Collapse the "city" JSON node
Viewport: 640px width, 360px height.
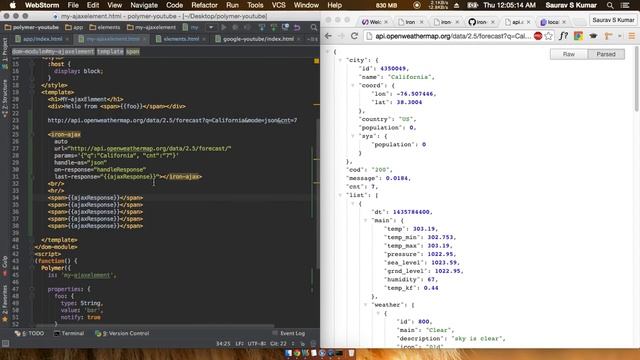coord(340,60)
